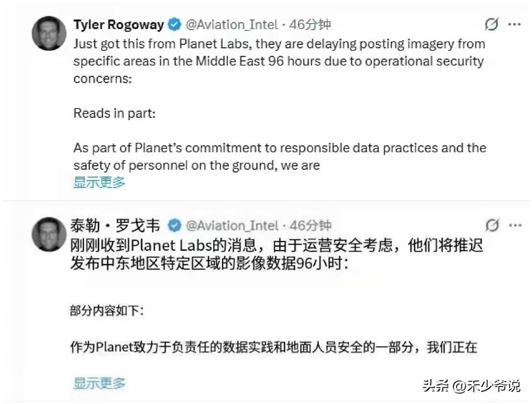The width and height of the screenshot is (532, 404).
Task: Open the more options menu on the bottom tweet
Action: (x=516, y=225)
